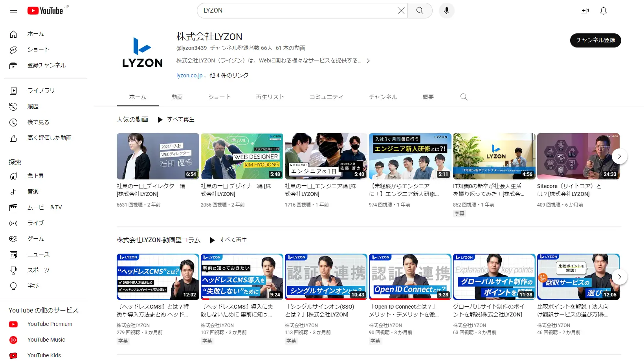Switch to the コミュニティ tab
644x362 pixels.
pos(326,97)
